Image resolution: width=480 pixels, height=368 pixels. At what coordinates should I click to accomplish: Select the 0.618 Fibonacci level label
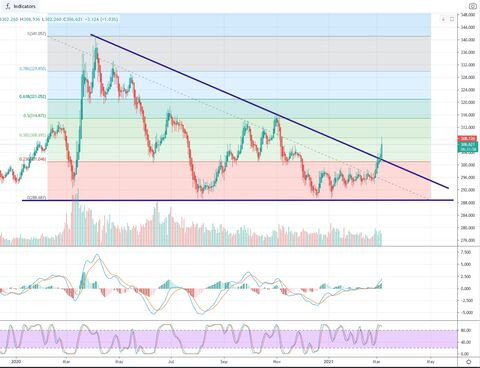coord(32,97)
